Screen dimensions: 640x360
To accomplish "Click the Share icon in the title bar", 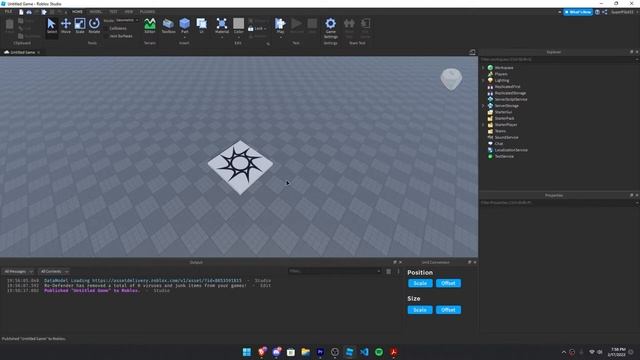I will pos(604,12).
